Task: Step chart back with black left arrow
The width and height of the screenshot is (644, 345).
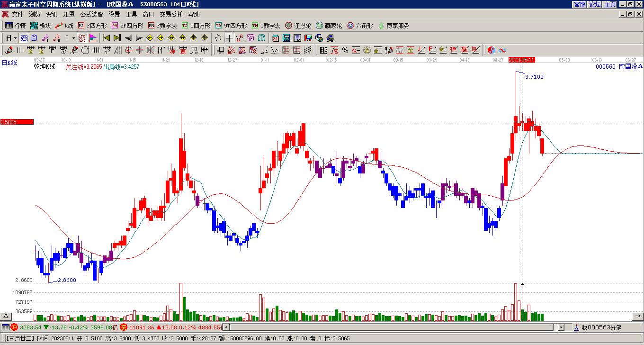Action: [x=128, y=38]
